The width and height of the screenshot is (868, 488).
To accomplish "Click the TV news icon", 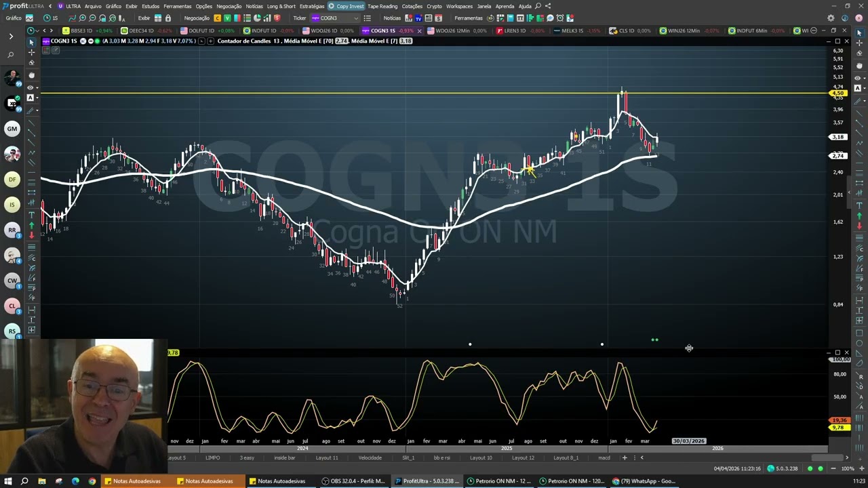I will coord(418,18).
